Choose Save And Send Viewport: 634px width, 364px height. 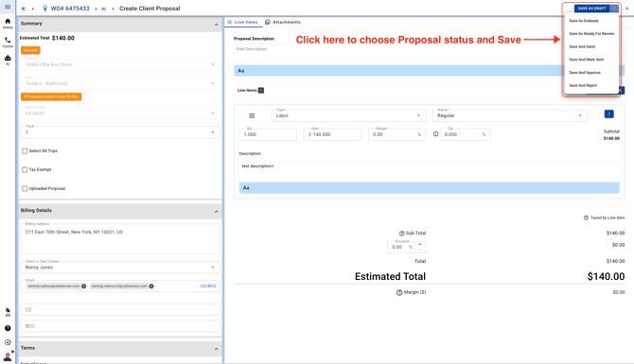pyautogui.click(x=582, y=46)
